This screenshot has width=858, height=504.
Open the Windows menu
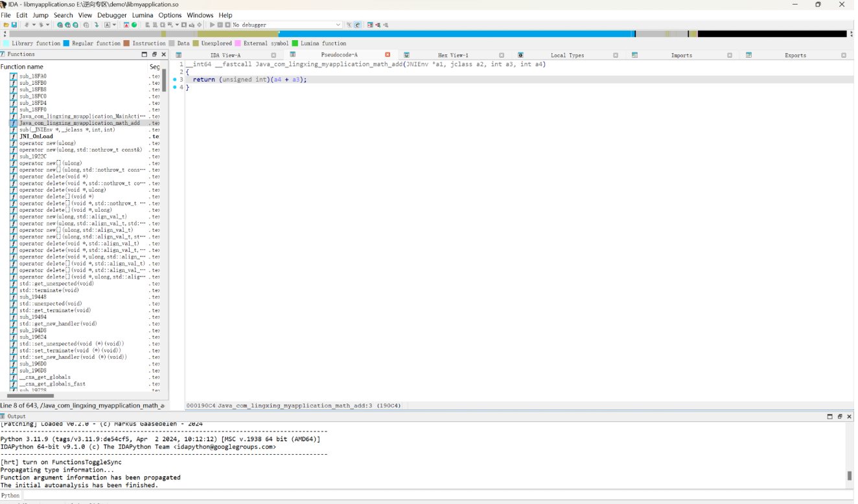click(200, 15)
